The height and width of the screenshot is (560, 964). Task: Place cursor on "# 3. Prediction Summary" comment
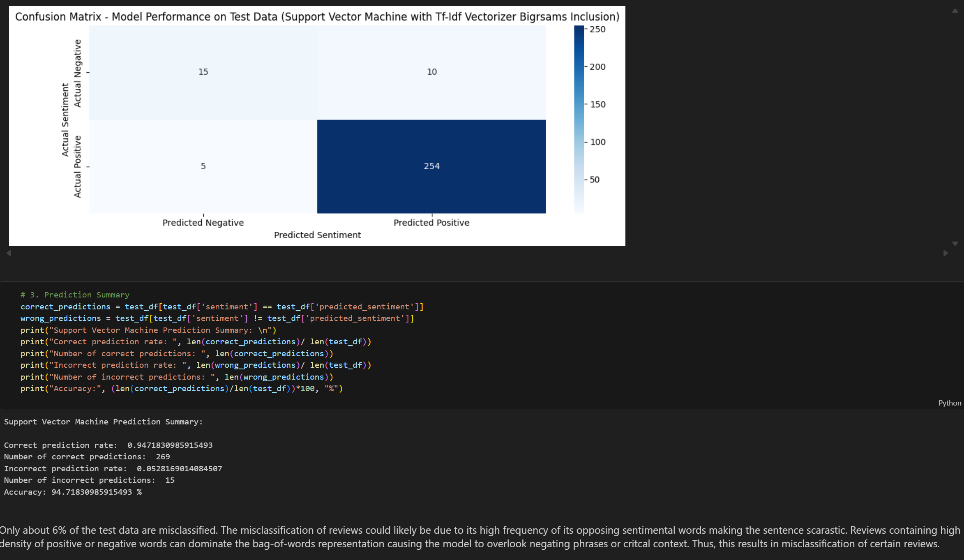tap(75, 295)
